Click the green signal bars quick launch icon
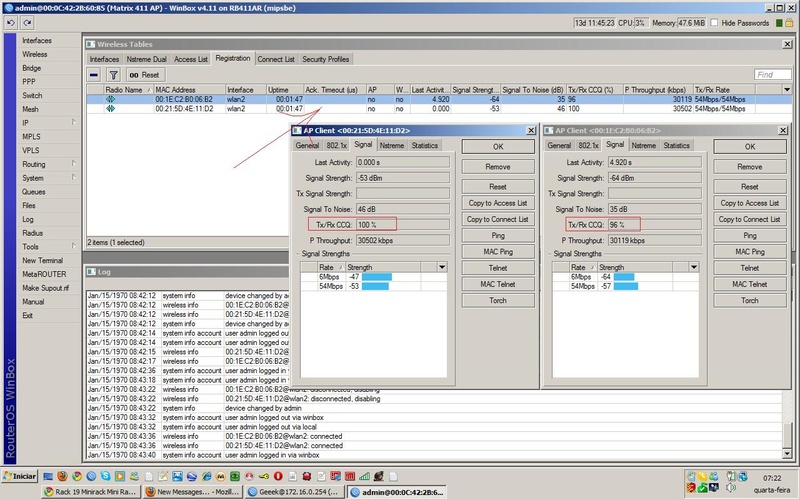Image resolution: width=800 pixels, height=500 pixels. point(364,477)
